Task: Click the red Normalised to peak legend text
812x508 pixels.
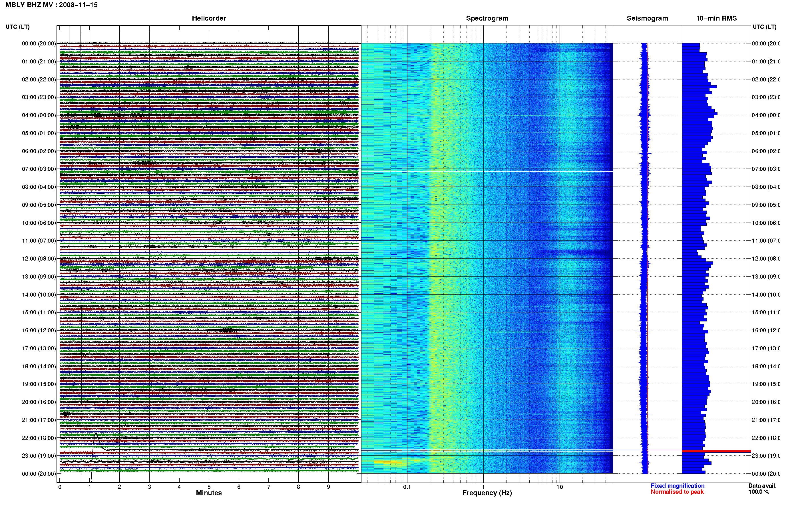Action: (x=677, y=492)
